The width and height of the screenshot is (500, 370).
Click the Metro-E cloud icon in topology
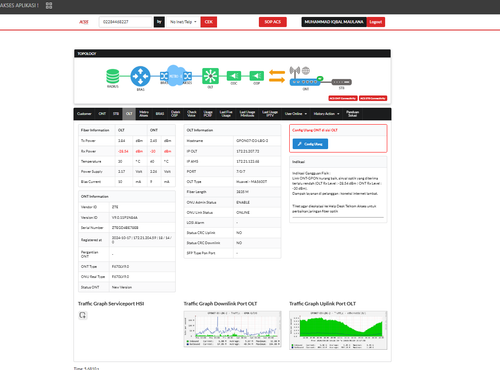click(175, 76)
